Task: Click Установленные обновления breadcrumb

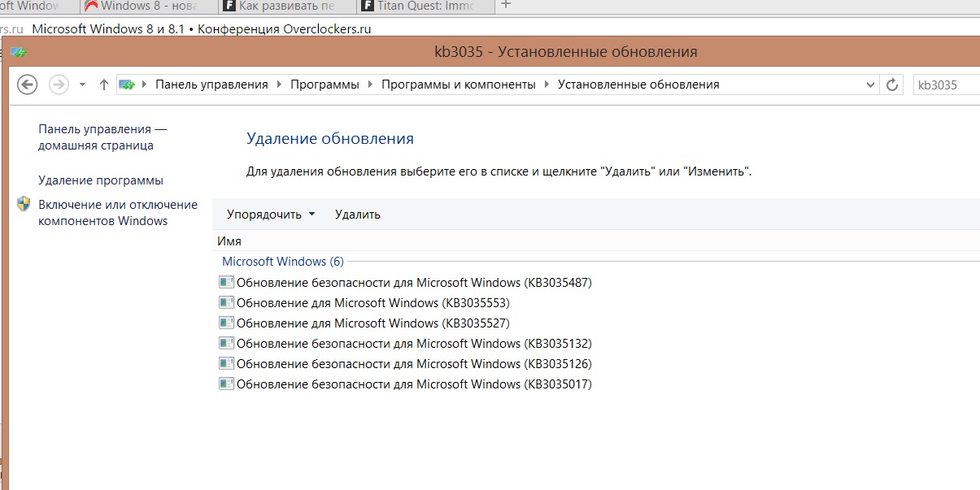Action: [x=638, y=85]
